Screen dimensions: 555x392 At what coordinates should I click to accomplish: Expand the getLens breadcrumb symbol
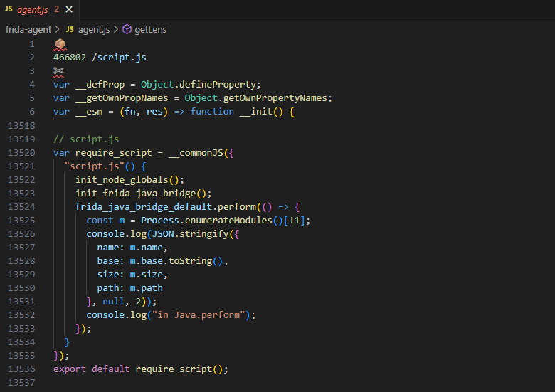(151, 29)
